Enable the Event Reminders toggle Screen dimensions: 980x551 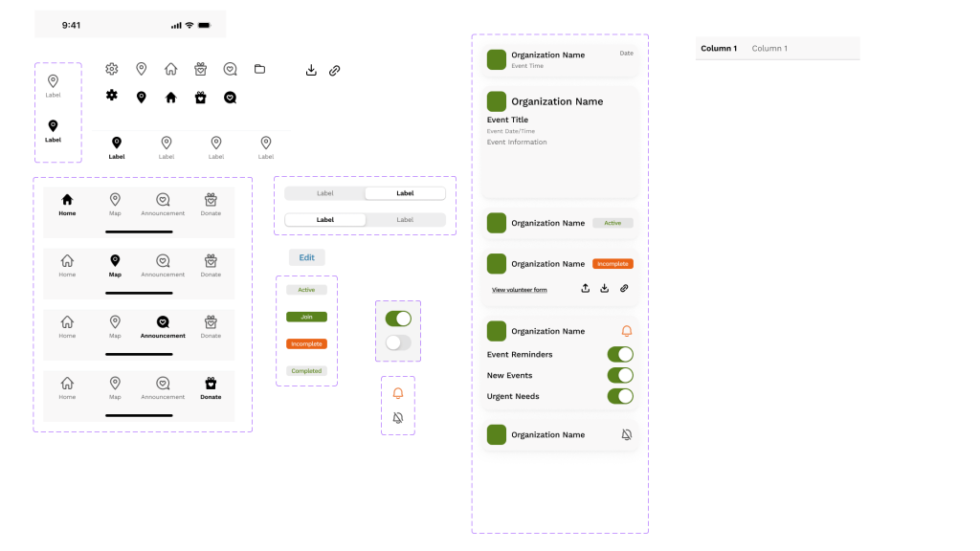click(x=620, y=354)
